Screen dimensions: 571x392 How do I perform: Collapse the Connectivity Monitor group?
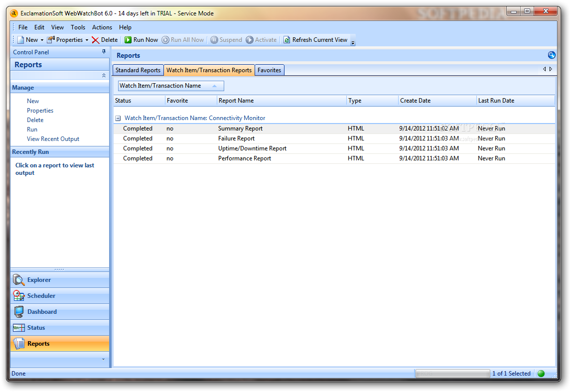pyautogui.click(x=118, y=118)
